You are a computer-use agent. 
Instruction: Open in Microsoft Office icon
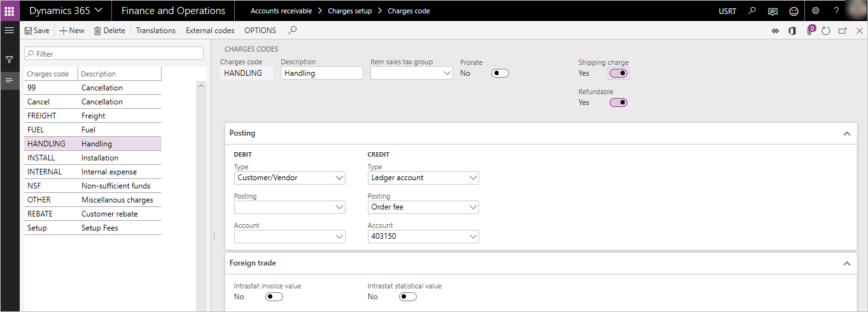click(792, 31)
